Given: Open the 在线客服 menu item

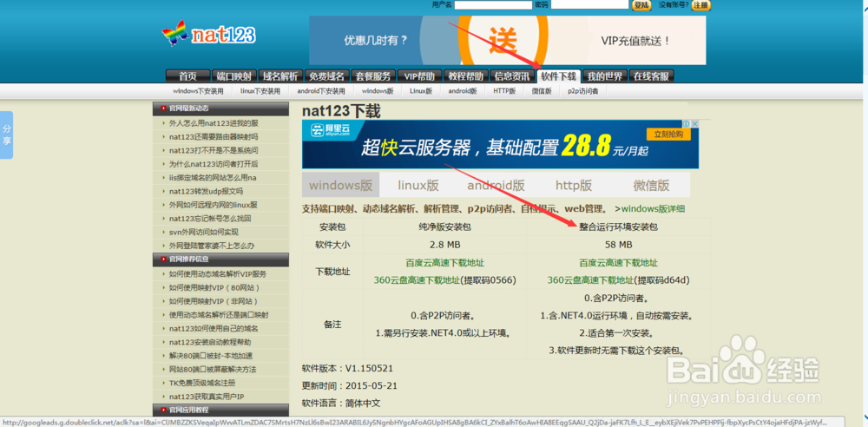Looking at the screenshot, I should (x=652, y=76).
